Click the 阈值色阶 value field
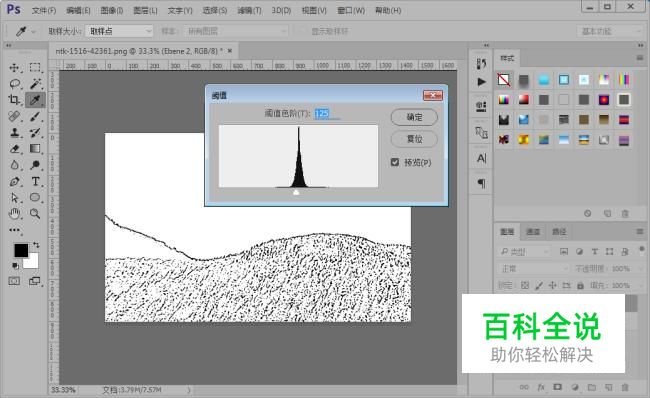This screenshot has height=398, width=650. [x=327, y=113]
